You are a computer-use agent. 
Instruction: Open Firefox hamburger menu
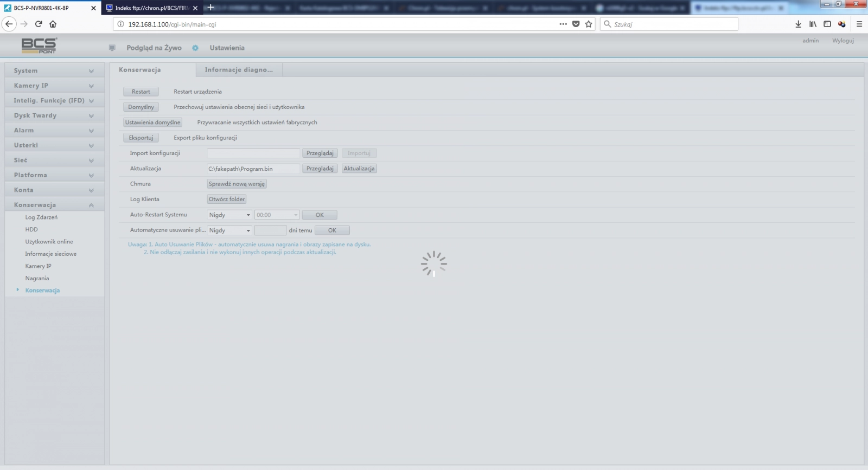point(859,24)
